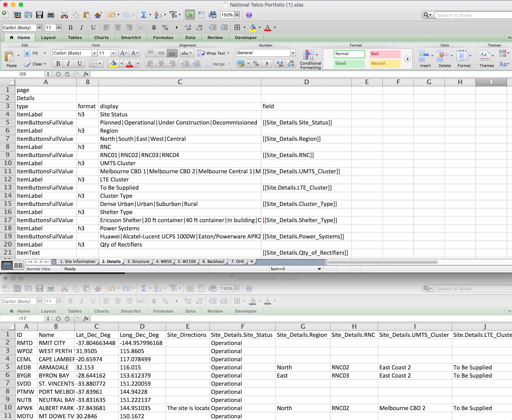
Task: Click the Paste clipboard icon in Edit group
Action: coord(10,56)
